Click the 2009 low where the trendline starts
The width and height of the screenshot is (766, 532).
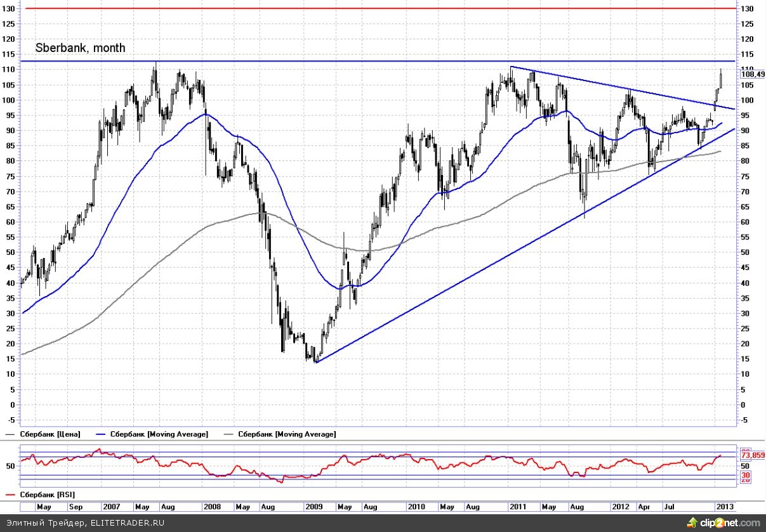pos(315,361)
